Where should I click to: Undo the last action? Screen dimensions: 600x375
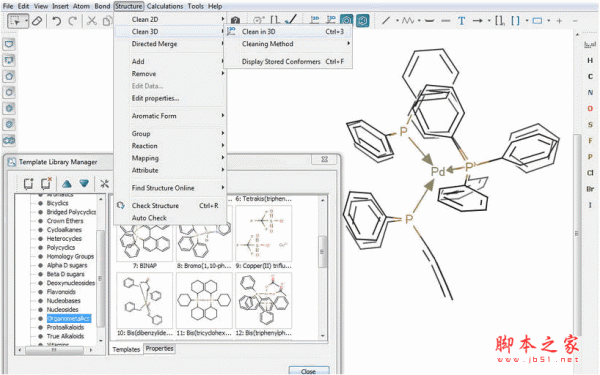[x=57, y=21]
